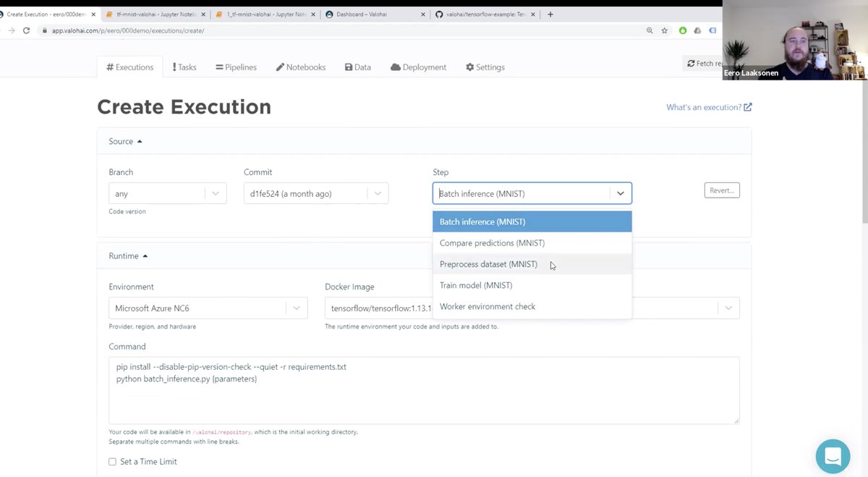Open the Environment selector dropdown
The height and width of the screenshot is (477, 868).
click(x=296, y=308)
